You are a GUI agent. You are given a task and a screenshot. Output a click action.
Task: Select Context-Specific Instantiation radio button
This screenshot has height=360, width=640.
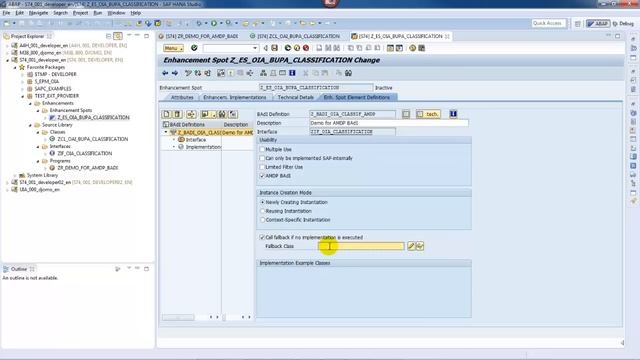(x=262, y=220)
